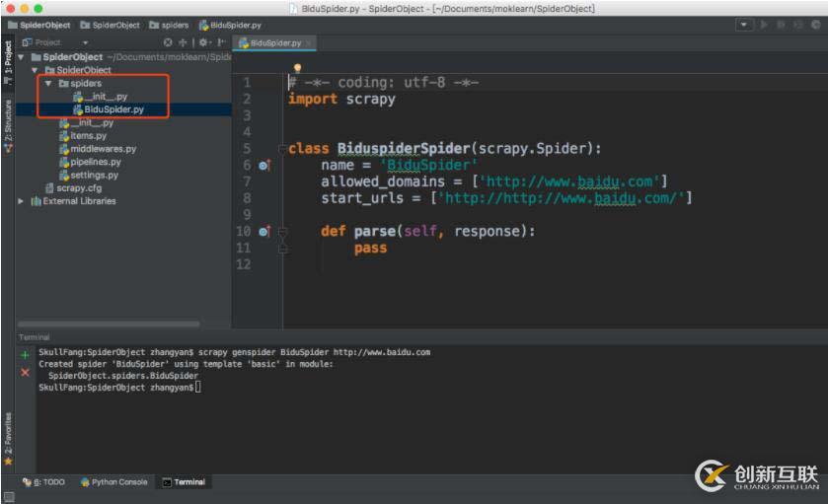Close terminal session with the red X icon

(25, 372)
